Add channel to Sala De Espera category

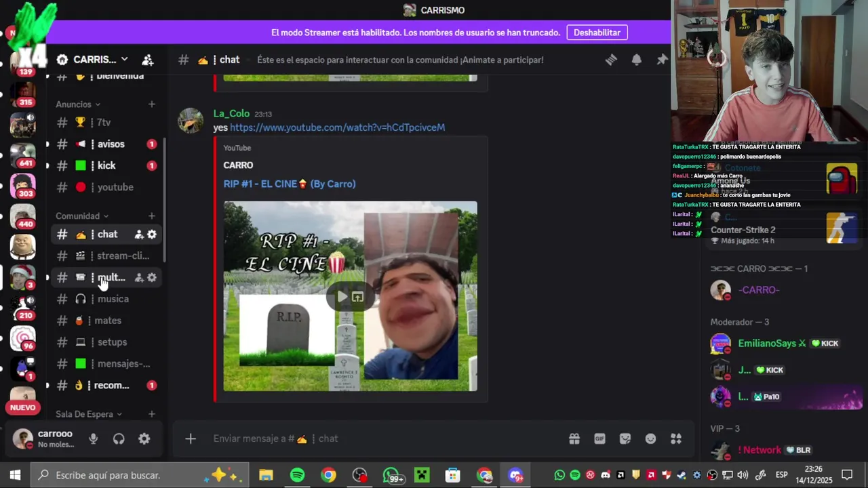click(x=152, y=414)
